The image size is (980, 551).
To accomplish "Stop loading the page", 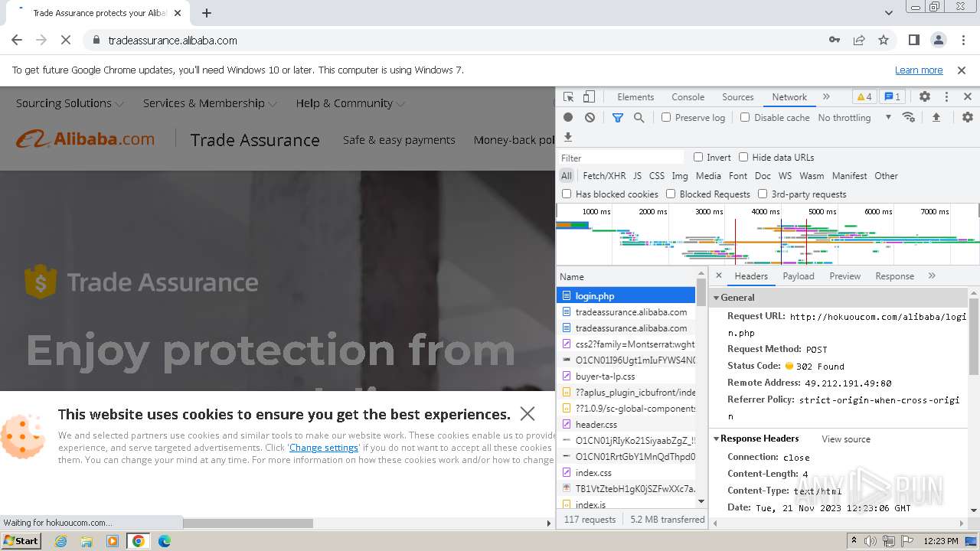I will [66, 40].
